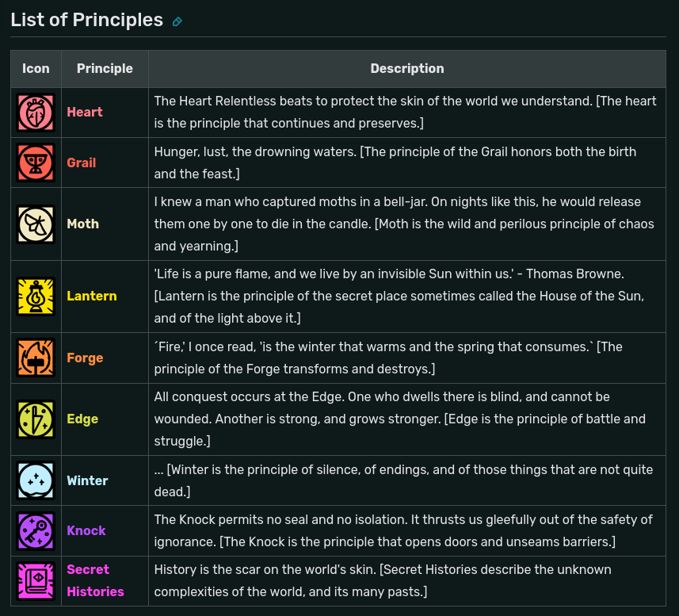Click the Heart principle icon
This screenshot has width=679, height=616.
[x=36, y=113]
